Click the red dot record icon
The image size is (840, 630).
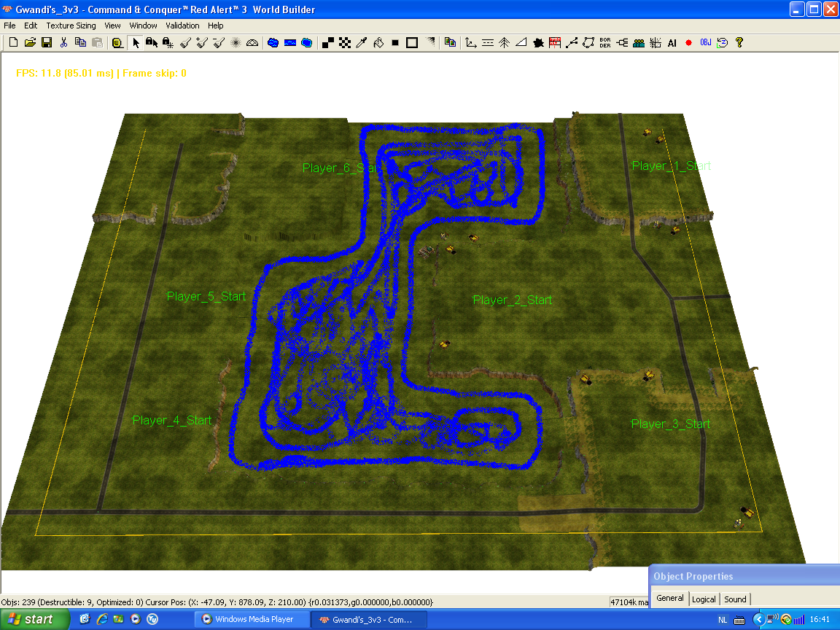coord(689,43)
